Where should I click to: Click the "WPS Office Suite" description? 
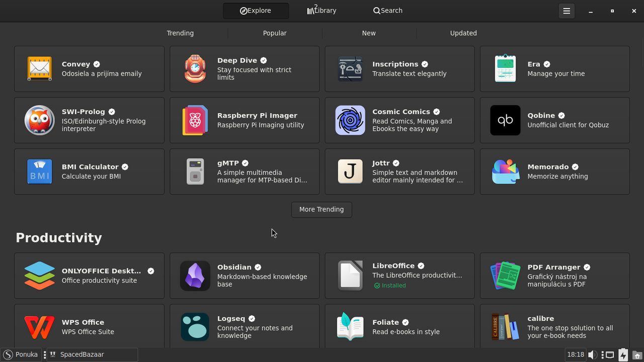(88, 331)
